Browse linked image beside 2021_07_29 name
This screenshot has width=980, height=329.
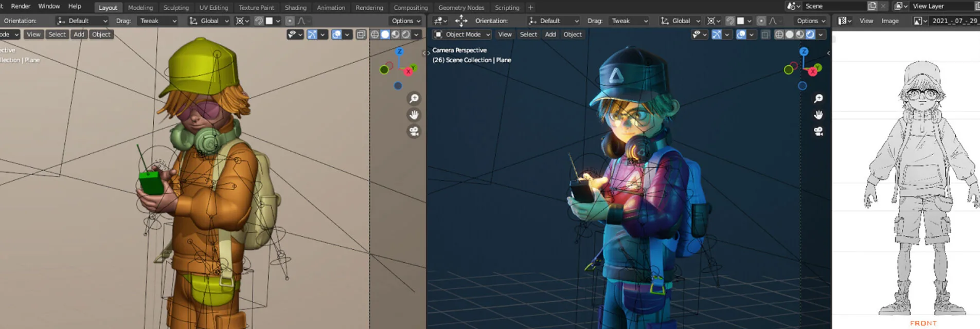(920, 21)
